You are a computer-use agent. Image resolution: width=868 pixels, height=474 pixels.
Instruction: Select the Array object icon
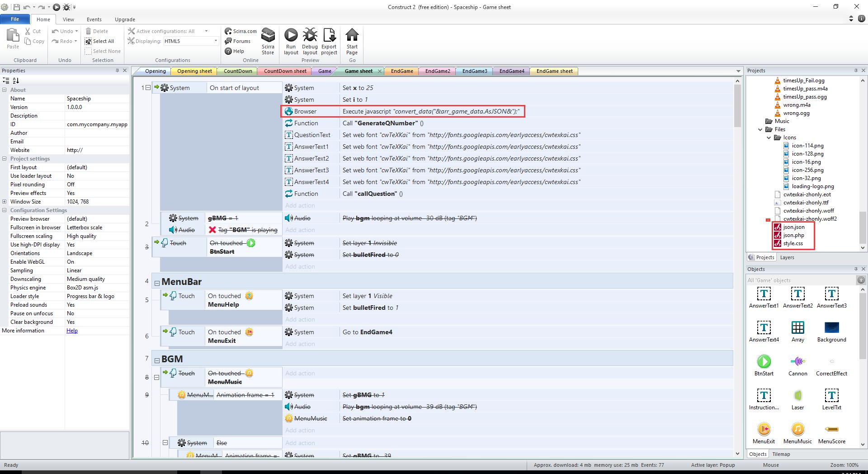tap(798, 327)
